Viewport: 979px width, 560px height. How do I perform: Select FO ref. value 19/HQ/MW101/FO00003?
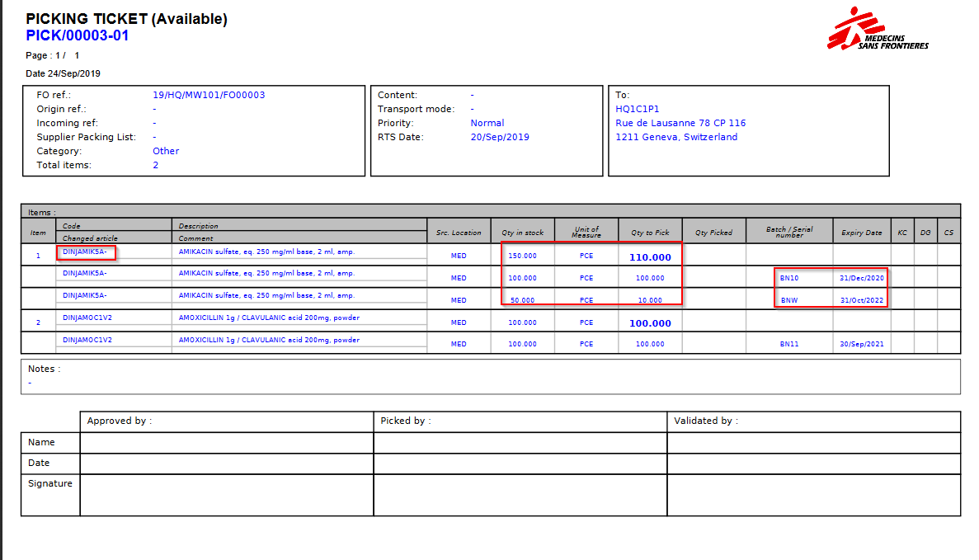(209, 95)
